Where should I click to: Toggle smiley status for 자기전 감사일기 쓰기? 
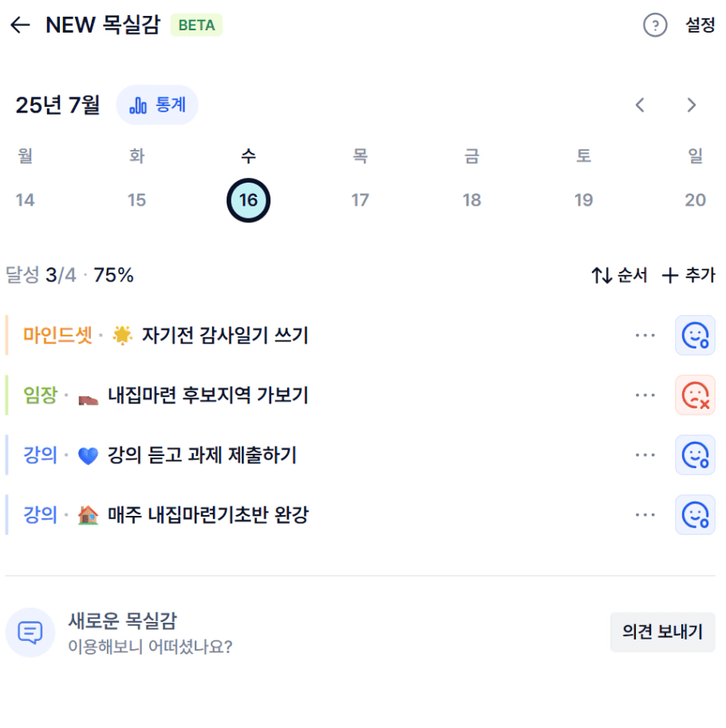[695, 335]
